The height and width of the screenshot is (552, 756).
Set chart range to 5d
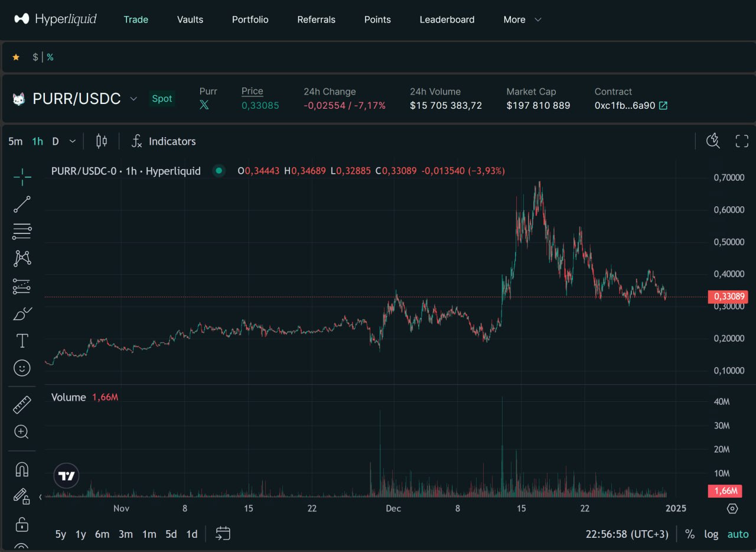coord(171,534)
